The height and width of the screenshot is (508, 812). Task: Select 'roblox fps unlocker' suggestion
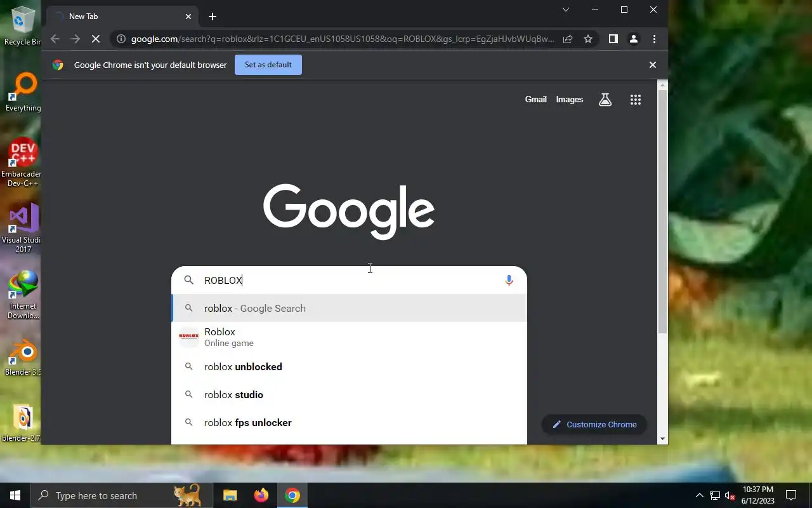349,422
